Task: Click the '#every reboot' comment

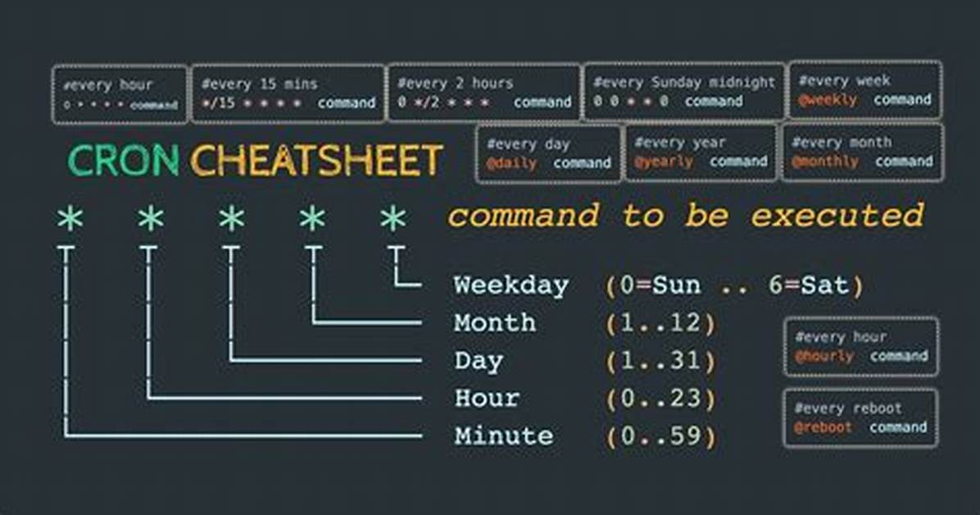Action: pos(848,408)
